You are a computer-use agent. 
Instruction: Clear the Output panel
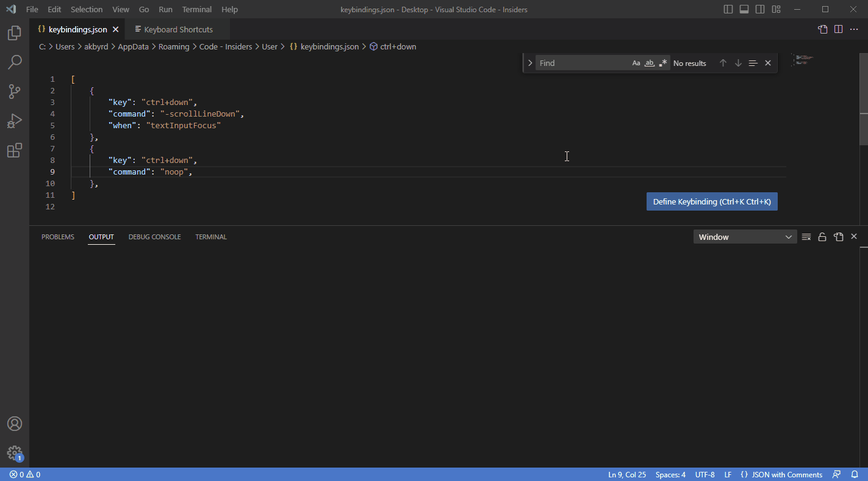806,236
